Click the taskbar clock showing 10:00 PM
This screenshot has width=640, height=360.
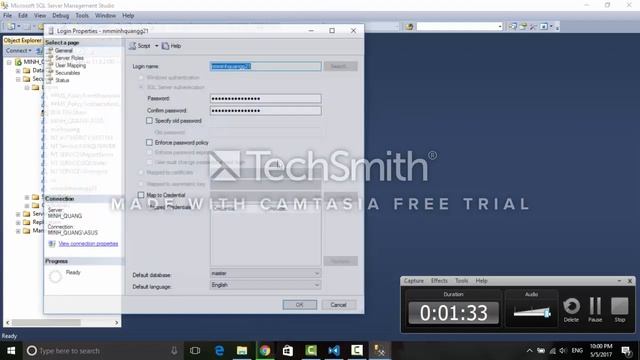601,351
